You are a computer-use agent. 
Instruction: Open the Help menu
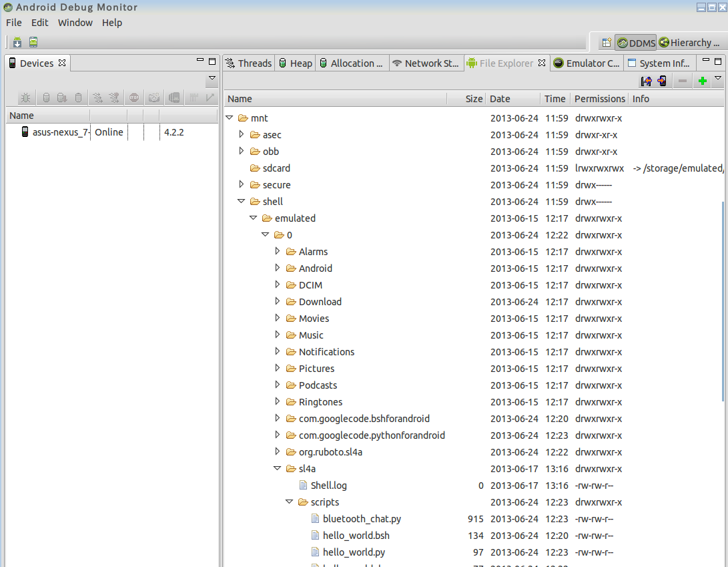pos(112,22)
